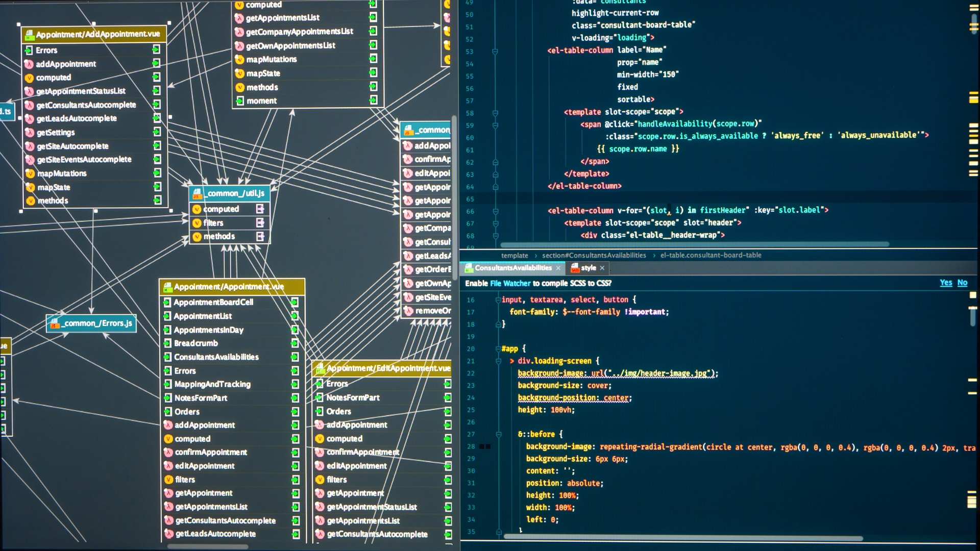Image resolution: width=980 pixels, height=551 pixels.
Task: Click green arrow beside methods in util.js node
Action: (260, 236)
